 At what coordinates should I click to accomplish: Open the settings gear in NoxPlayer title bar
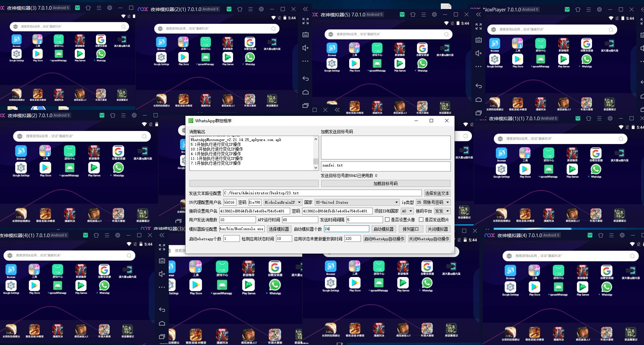click(x=599, y=9)
